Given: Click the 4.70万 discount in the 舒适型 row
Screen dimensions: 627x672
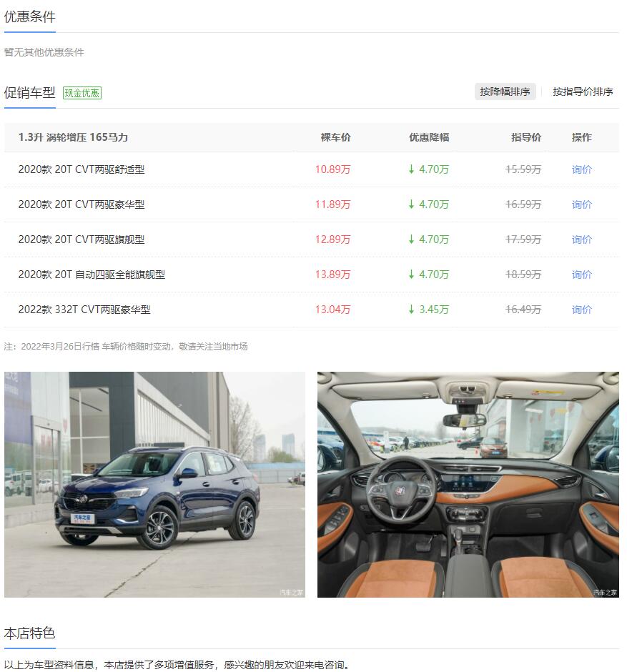Looking at the screenshot, I should [434, 169].
